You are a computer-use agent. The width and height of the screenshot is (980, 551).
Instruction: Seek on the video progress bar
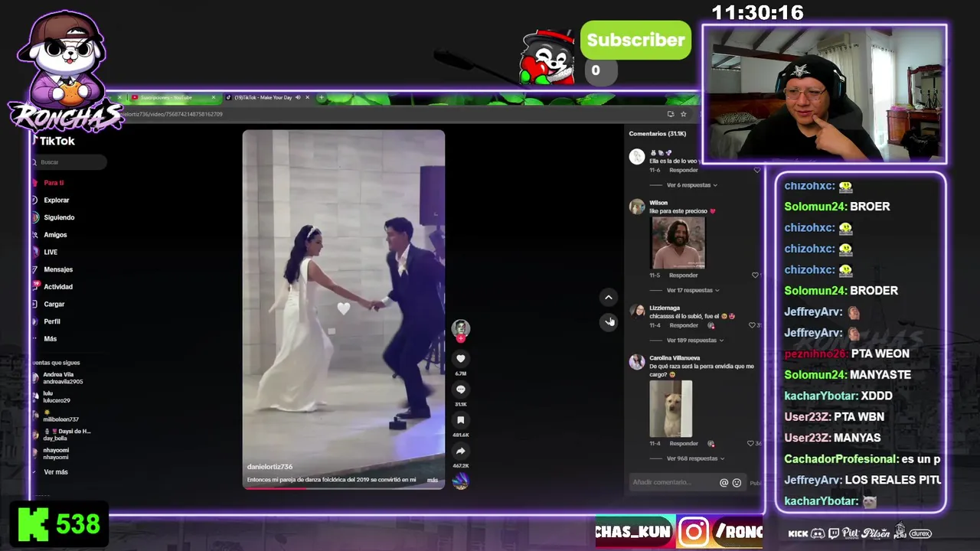[x=343, y=487]
